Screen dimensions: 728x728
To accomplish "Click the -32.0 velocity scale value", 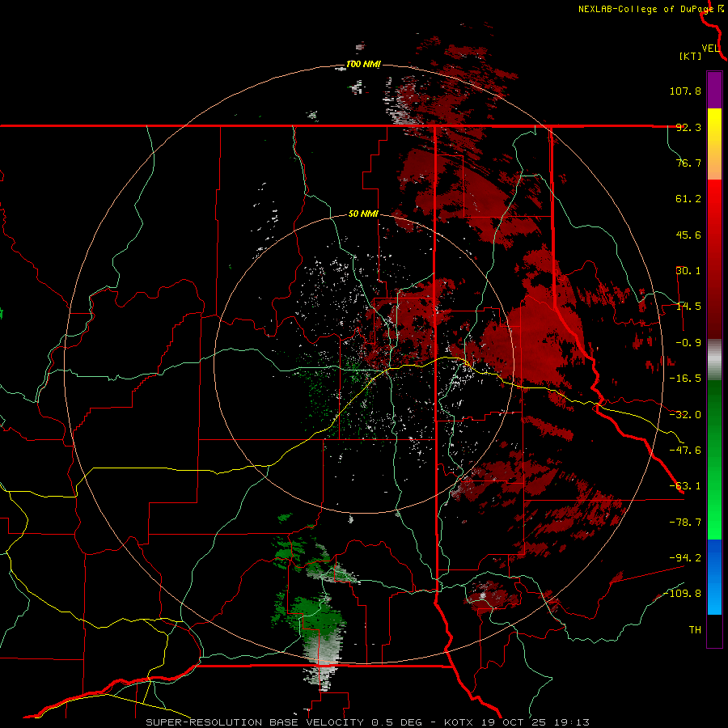I will 685,415.
